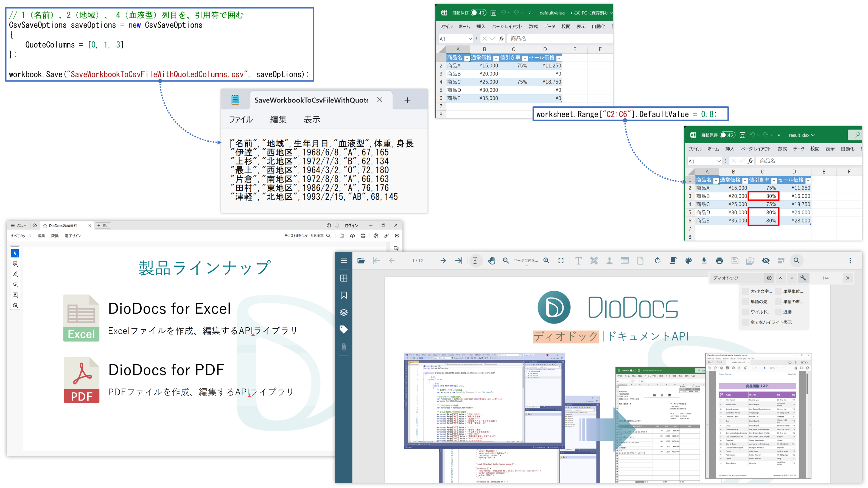This screenshot has width=868, height=488.
Task: Click Acrobat home icon
Action: 34,225
